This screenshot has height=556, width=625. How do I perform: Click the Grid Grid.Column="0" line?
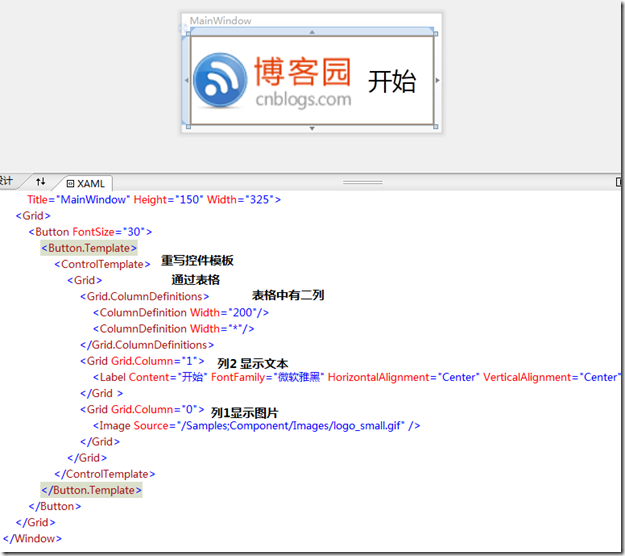[142, 409]
